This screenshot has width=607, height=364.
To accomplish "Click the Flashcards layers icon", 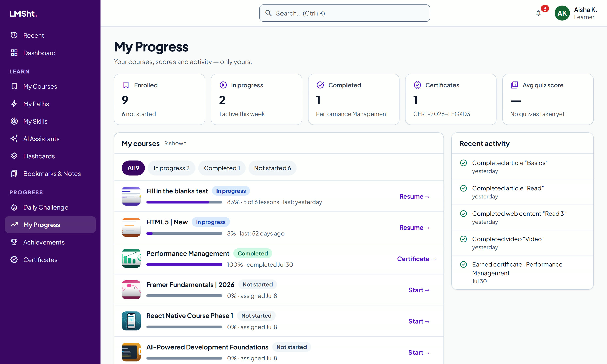I will (x=14, y=156).
